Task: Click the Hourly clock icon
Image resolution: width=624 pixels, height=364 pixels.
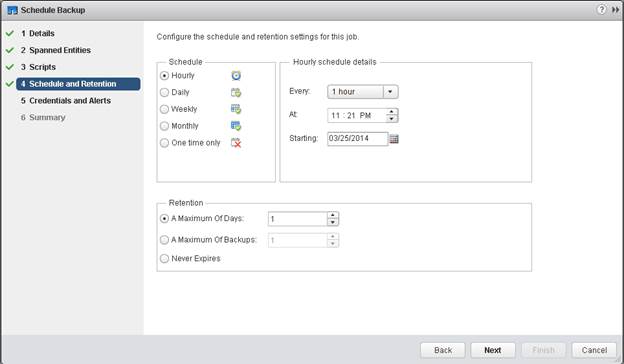Action: [236, 75]
